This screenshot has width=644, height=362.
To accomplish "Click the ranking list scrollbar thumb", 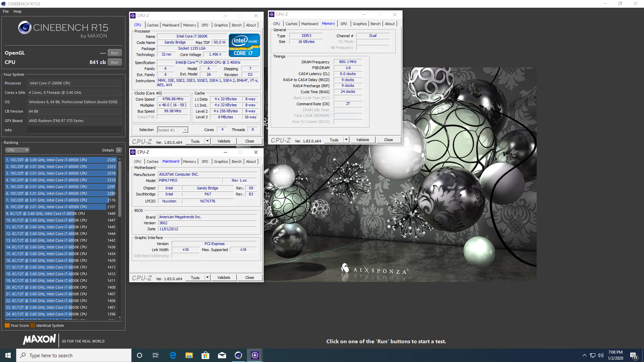I will (x=120, y=189).
